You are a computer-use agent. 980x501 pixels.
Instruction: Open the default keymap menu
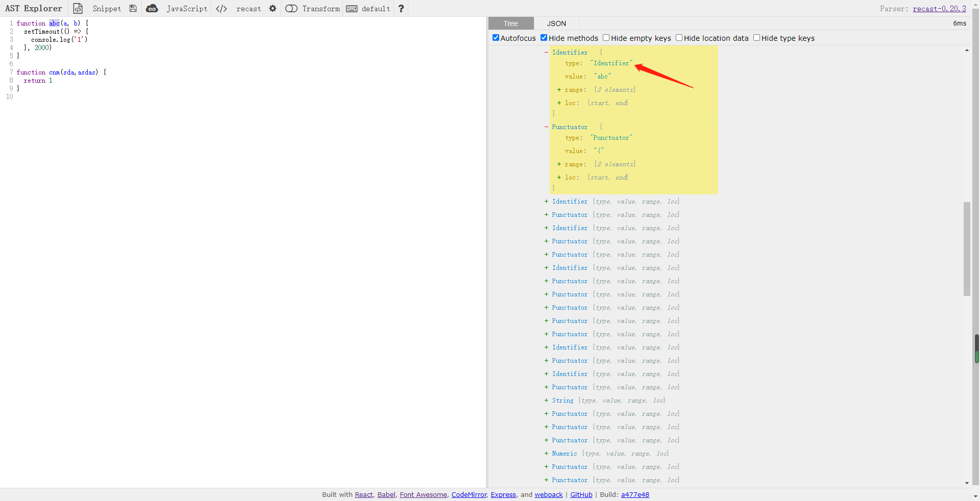(x=376, y=9)
